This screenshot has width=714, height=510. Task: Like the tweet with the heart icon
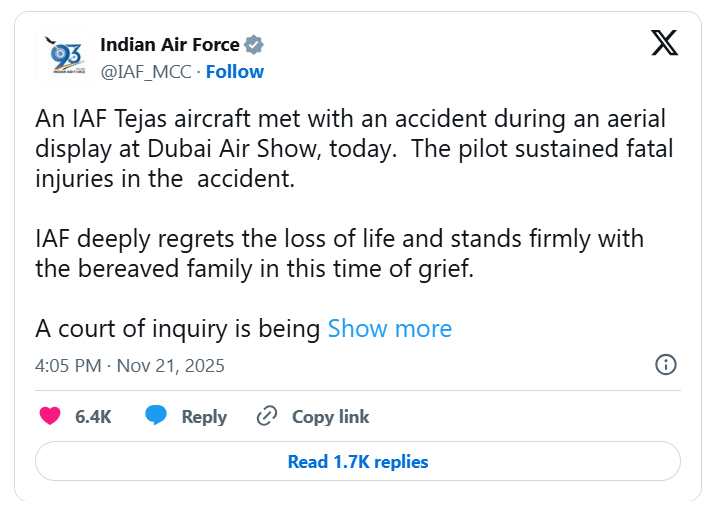click(49, 416)
